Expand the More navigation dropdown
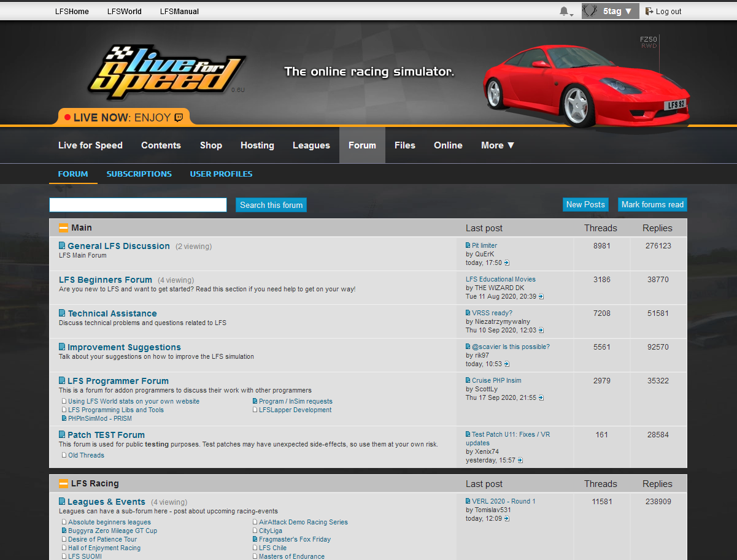The height and width of the screenshot is (560, 737). click(x=498, y=145)
